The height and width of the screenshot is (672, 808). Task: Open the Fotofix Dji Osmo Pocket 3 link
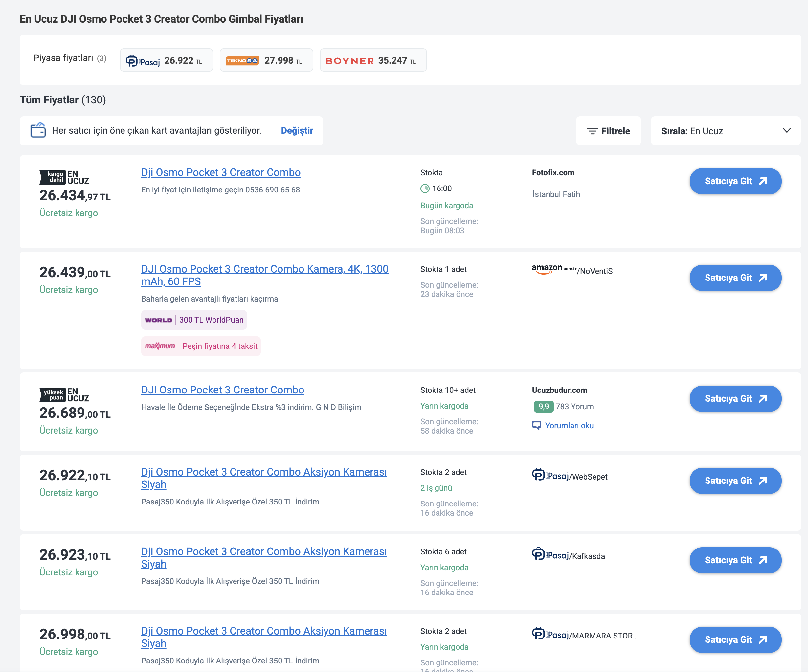tap(221, 172)
